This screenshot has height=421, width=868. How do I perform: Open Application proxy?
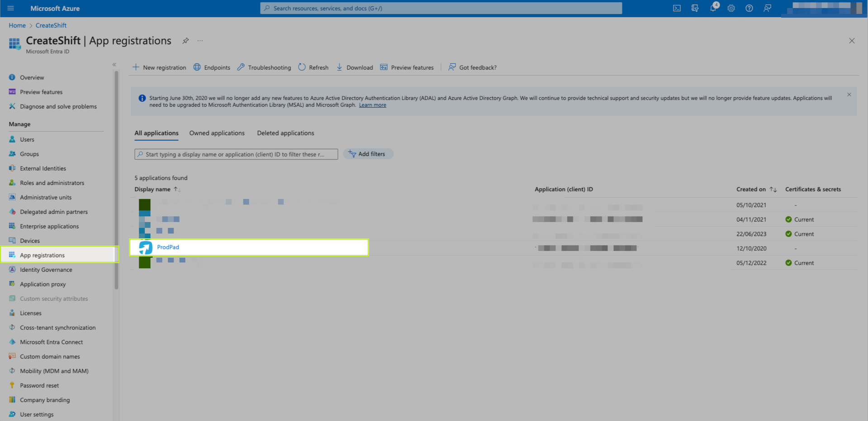click(43, 284)
